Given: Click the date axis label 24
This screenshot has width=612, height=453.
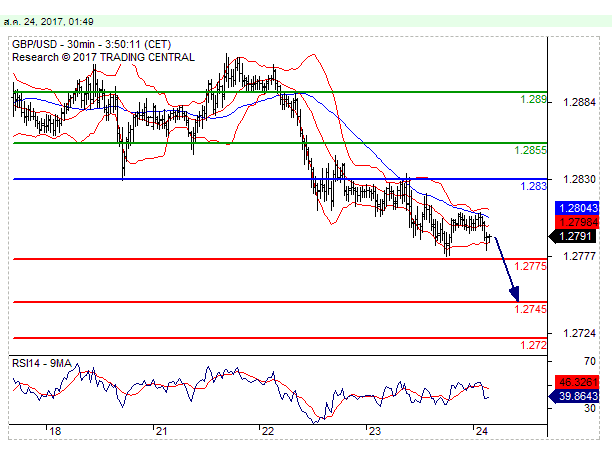Looking at the screenshot, I should 482,431.
